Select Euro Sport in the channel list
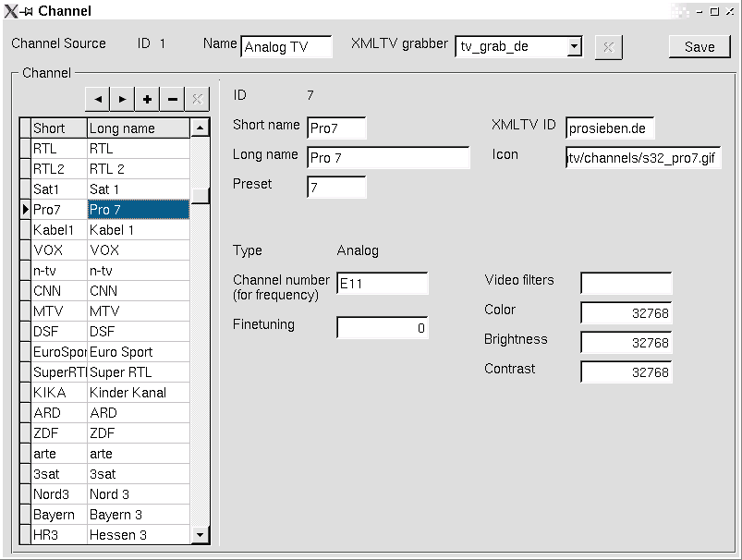This screenshot has height=560, width=742. click(138, 352)
